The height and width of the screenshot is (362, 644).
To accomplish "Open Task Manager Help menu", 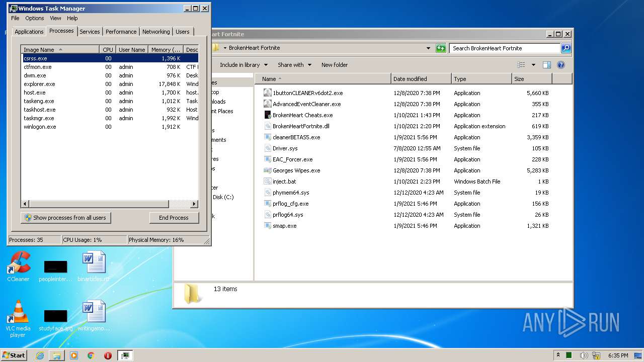I will tap(72, 18).
